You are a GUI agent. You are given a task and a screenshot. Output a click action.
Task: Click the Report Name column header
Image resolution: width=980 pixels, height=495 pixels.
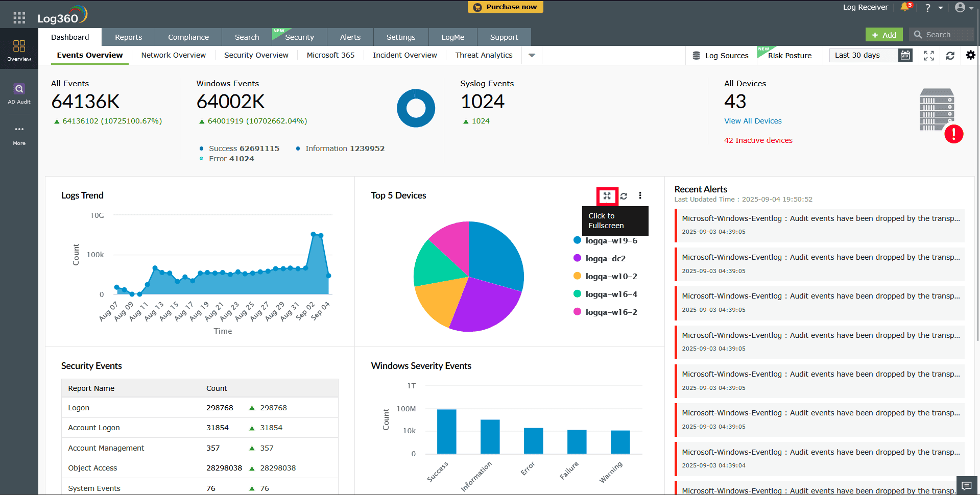pos(91,388)
